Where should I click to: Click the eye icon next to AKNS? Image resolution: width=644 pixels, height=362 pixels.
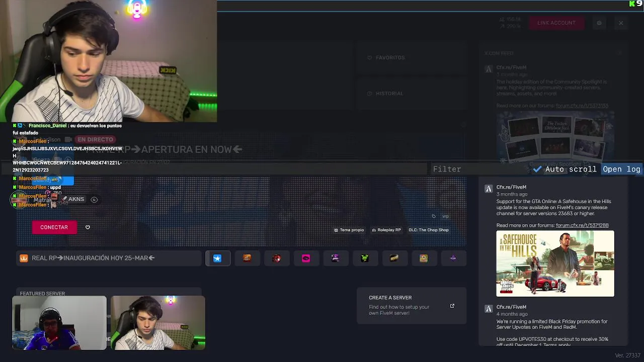coord(94,200)
